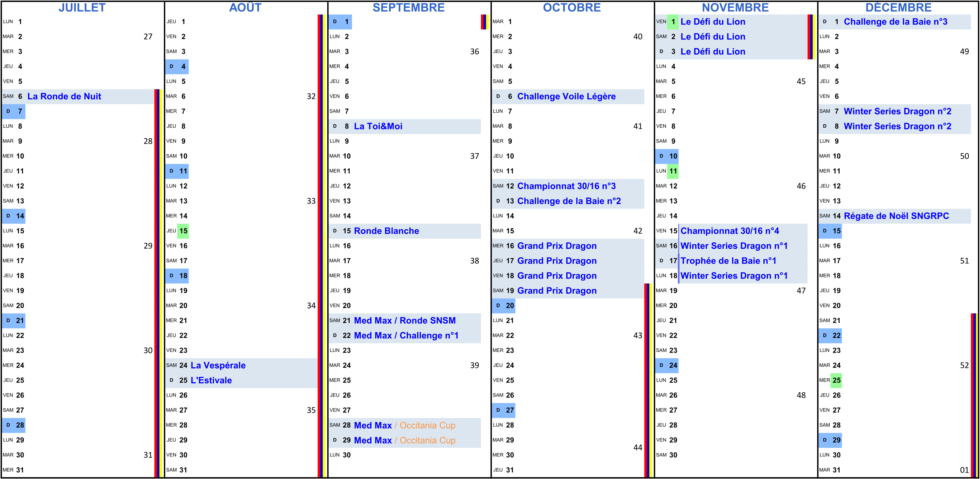Select the JUILLET month heading
Image resolution: width=980 pixels, height=479 pixels.
tap(82, 7)
